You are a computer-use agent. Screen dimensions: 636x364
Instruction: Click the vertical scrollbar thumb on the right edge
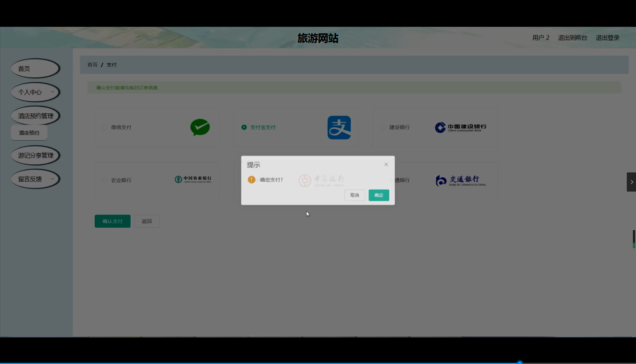click(634, 239)
